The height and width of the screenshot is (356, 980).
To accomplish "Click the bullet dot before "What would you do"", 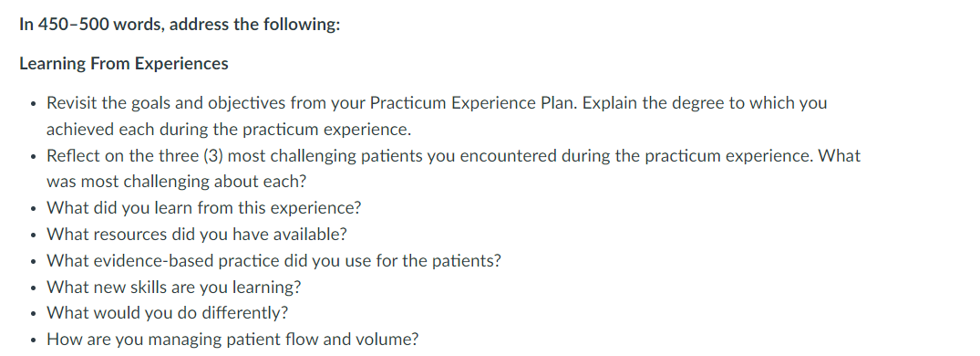I will click(x=33, y=314).
